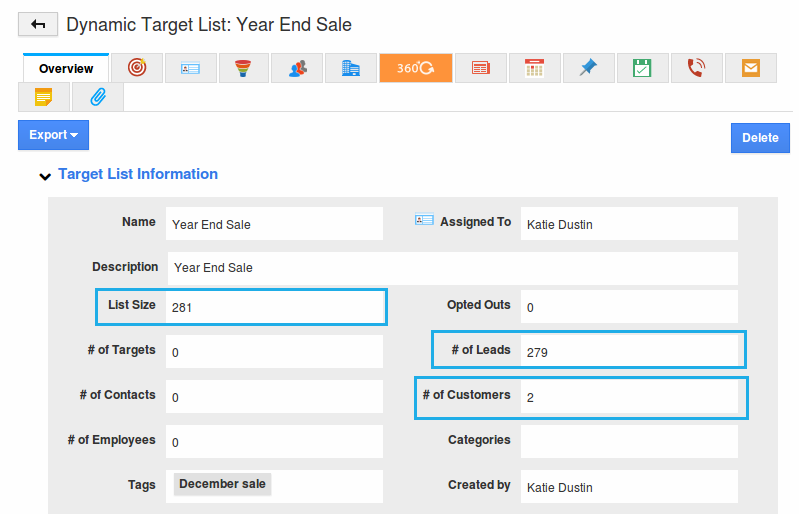The height and width of the screenshot is (514, 799).
Task: Open the funnel icon tab
Action: (x=243, y=68)
